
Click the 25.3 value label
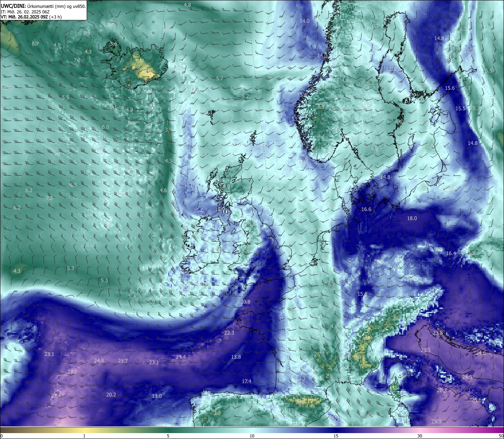(x=436, y=421)
